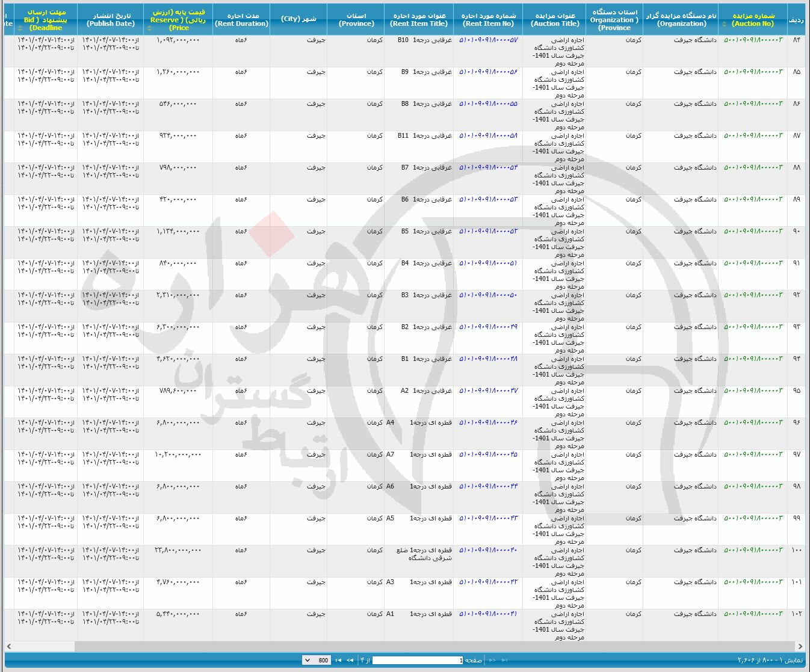Open rent item number link for A1

488,614
